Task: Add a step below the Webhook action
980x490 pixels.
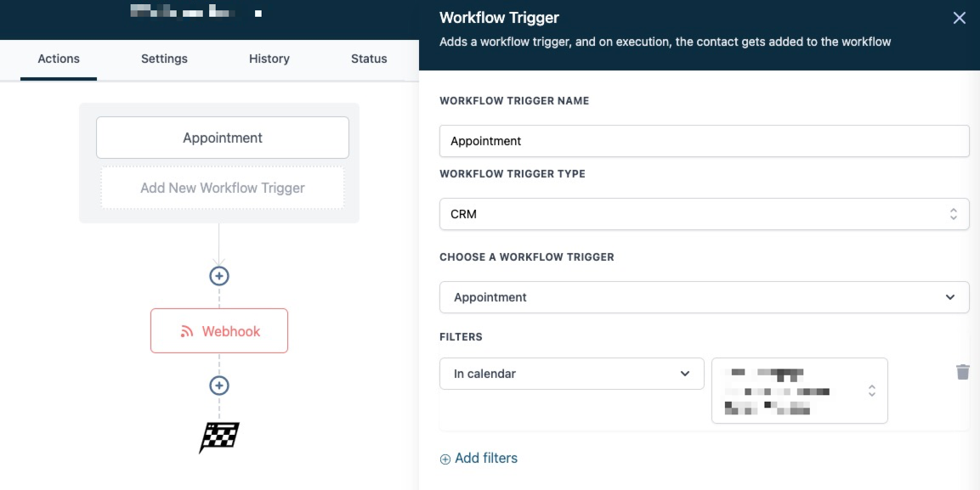Action: [x=218, y=386]
